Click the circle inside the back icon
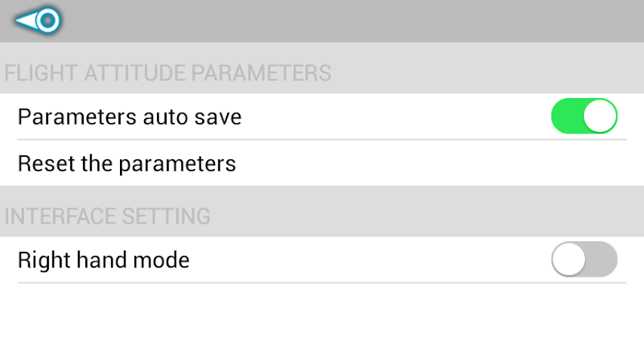The height and width of the screenshot is (362, 644). click(48, 20)
